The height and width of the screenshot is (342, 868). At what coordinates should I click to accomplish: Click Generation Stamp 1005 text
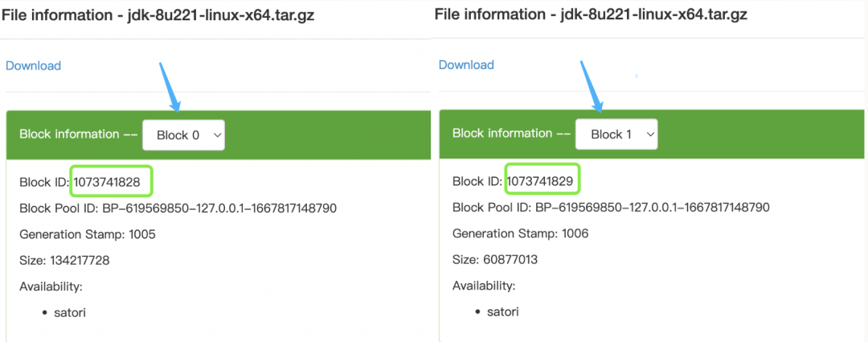(x=88, y=234)
